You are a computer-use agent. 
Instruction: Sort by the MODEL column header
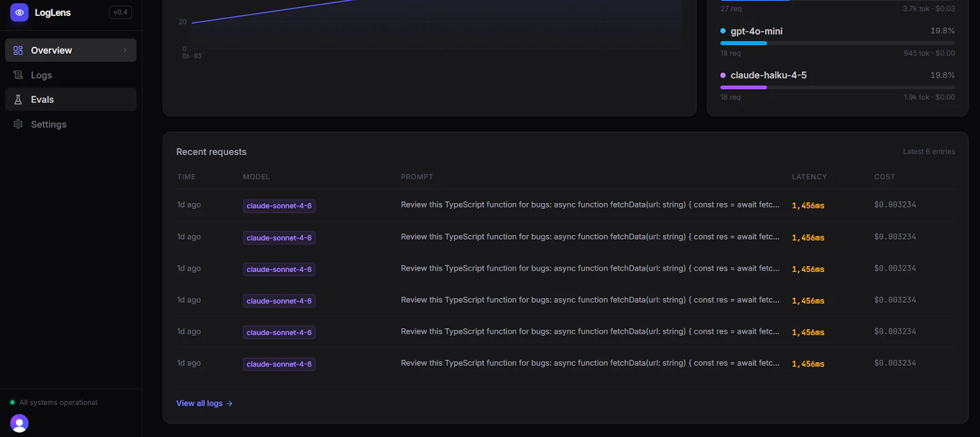point(256,177)
